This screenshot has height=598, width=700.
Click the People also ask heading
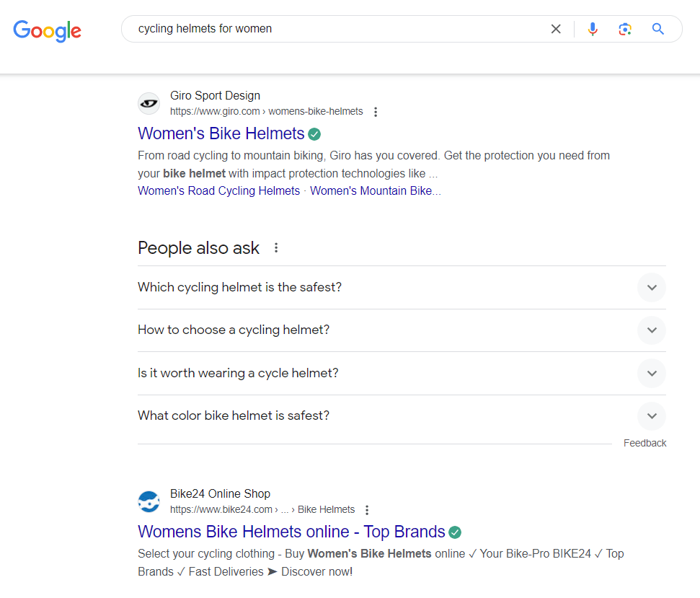(199, 248)
